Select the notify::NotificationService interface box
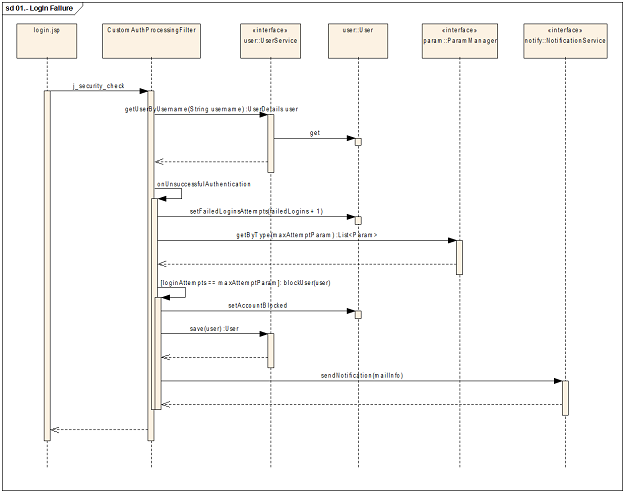This screenshot has width=625, height=493. (x=565, y=41)
